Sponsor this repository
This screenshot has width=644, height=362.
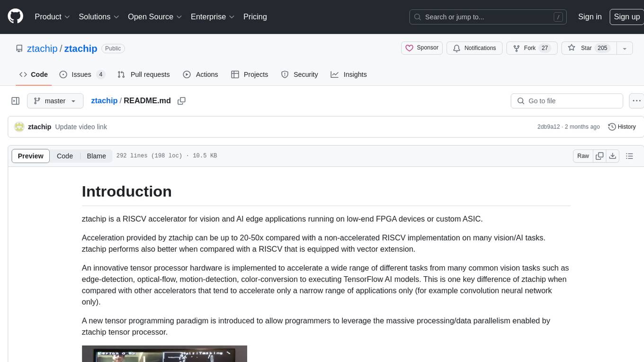point(422,48)
